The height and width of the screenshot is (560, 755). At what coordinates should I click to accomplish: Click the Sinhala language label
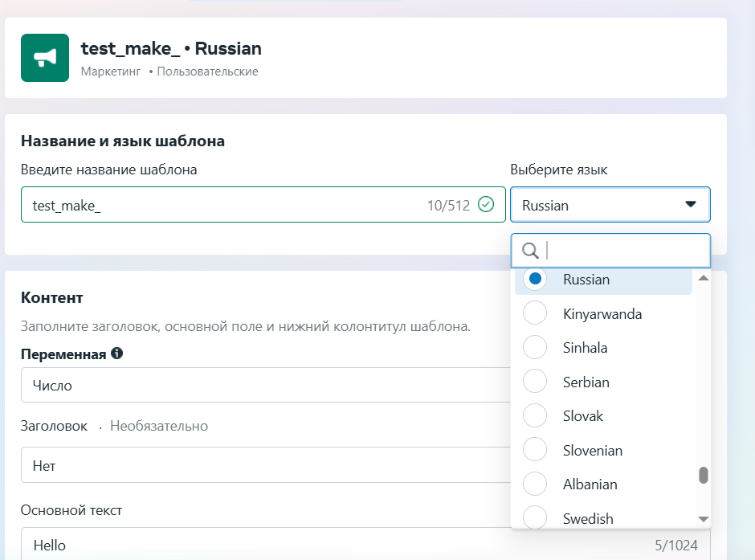click(585, 348)
